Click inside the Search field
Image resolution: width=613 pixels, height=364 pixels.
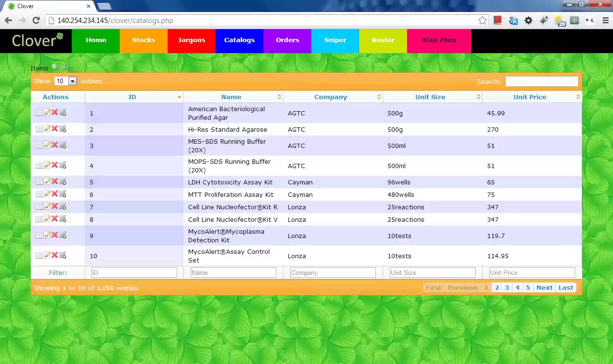click(541, 81)
